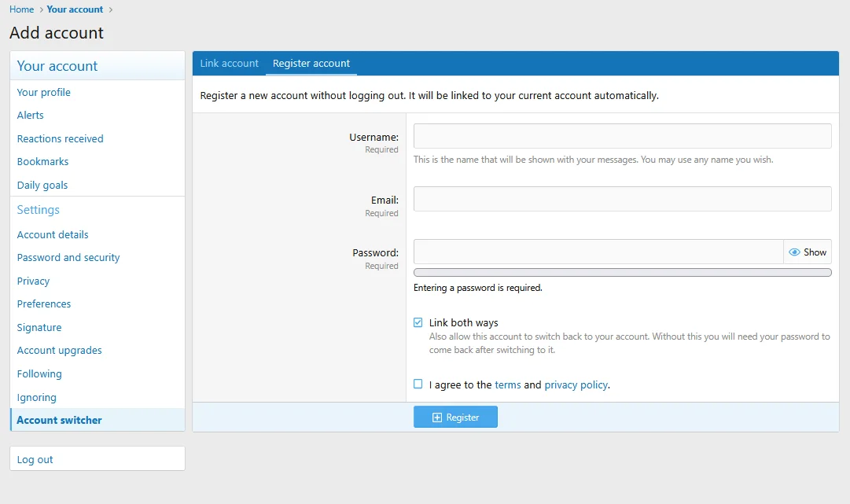Screen dimensions: 850x504
Task: Open the terms link
Action: (507, 384)
